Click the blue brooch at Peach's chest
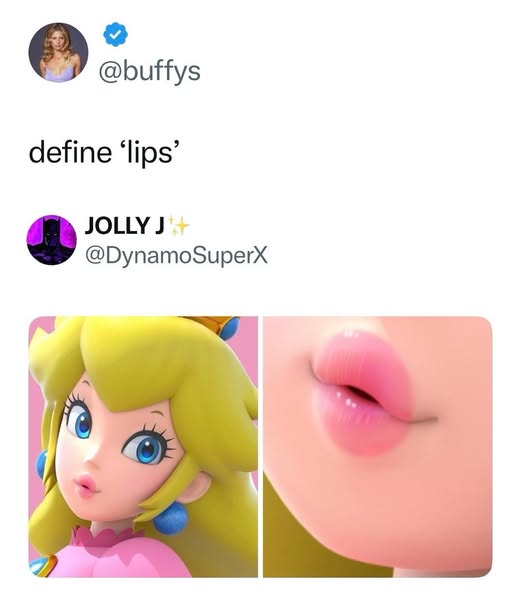Viewport: 521px width, 600px height. (42, 567)
